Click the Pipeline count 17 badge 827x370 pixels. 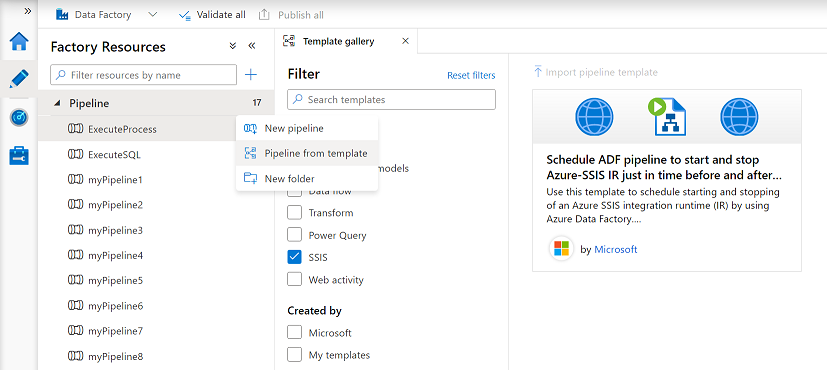point(256,103)
